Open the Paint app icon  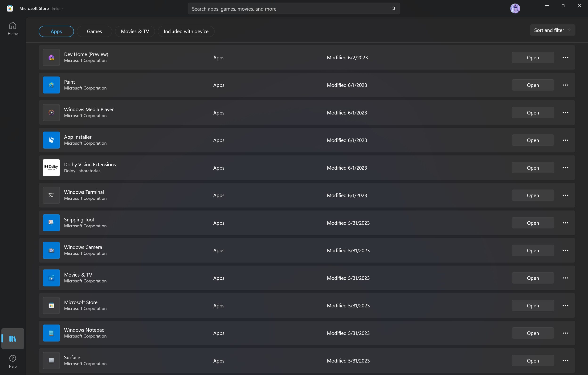coord(51,85)
